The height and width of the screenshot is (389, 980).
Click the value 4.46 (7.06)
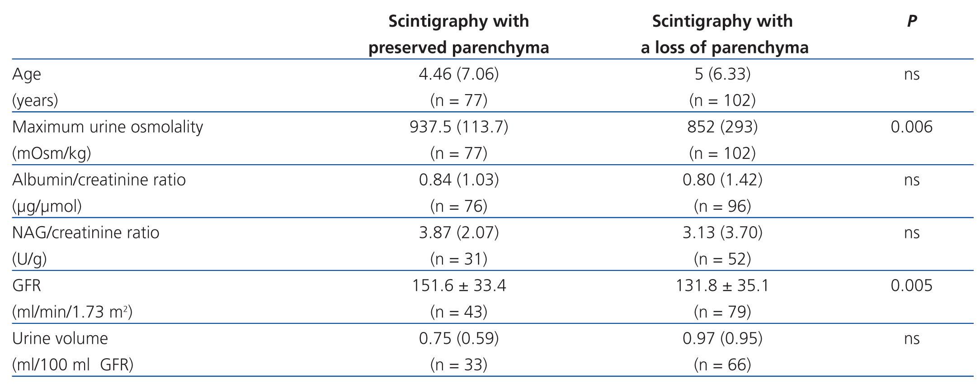(458, 74)
